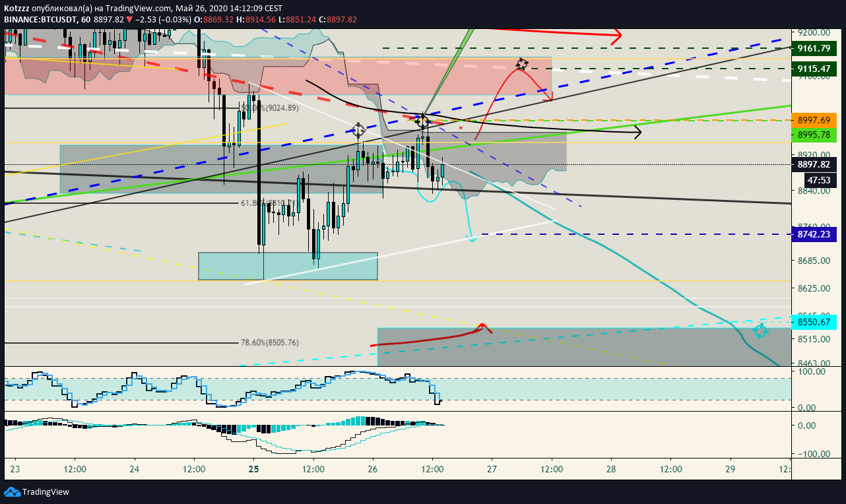Click the 26 date label on time axis
846x504 pixels.
click(373, 469)
